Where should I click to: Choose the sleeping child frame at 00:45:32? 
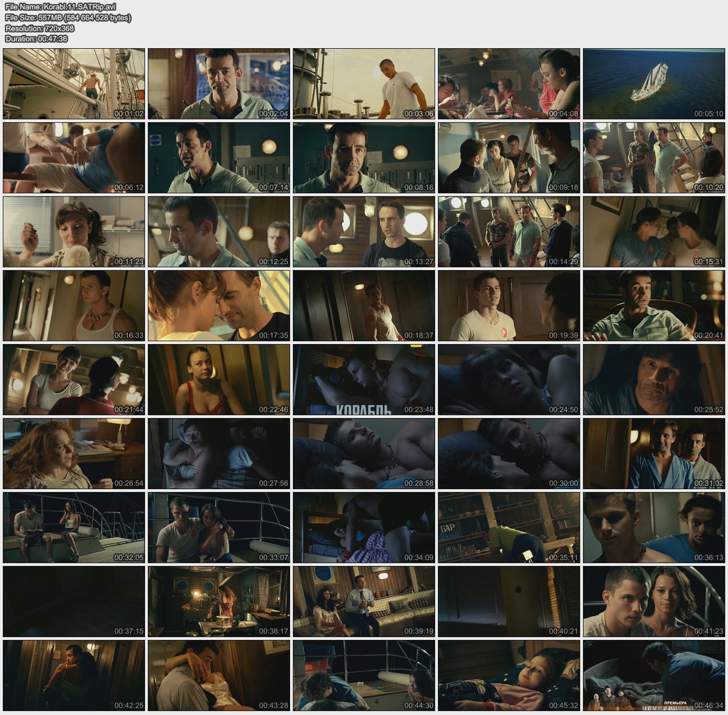(509, 675)
